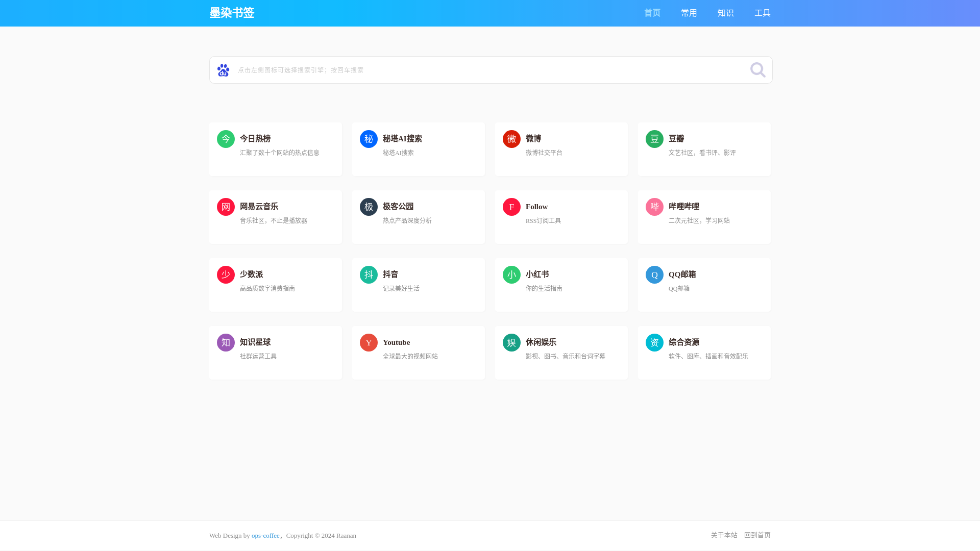Click the green 今 circle icon
Screen dimensions: 980x551
[226, 139]
